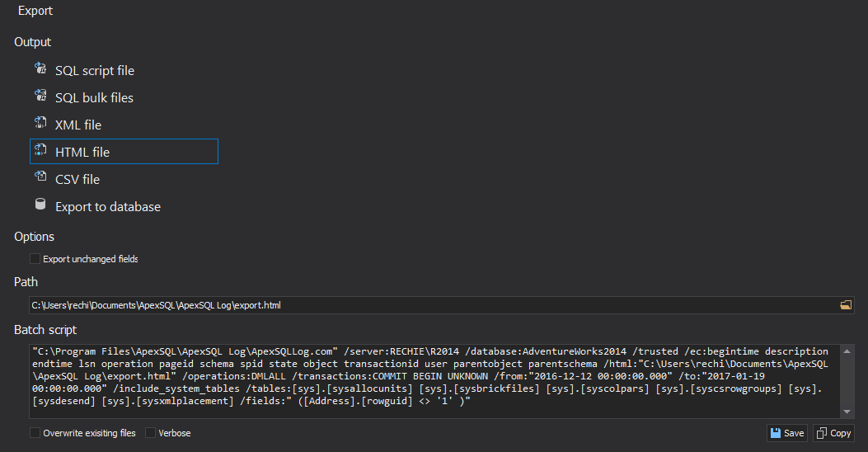
Task: Click batch script scrollbar up arrow
Action: [x=847, y=351]
